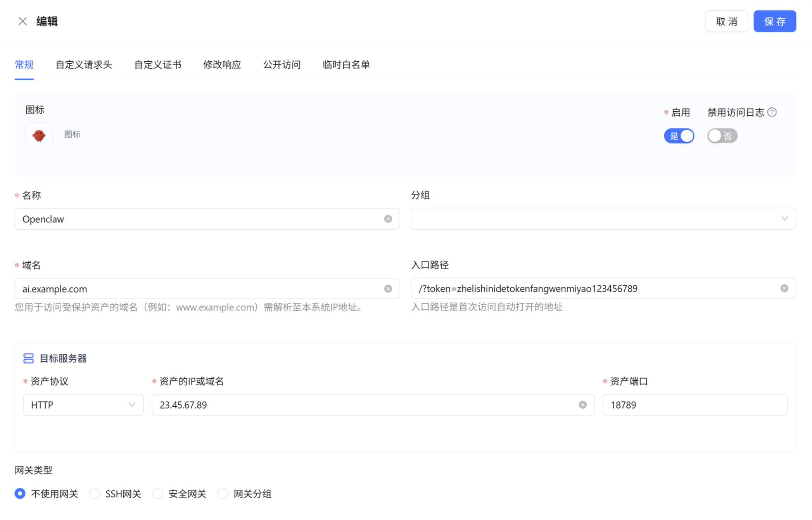Click the 目标服务器 section icon
The image size is (812, 520).
coord(28,358)
